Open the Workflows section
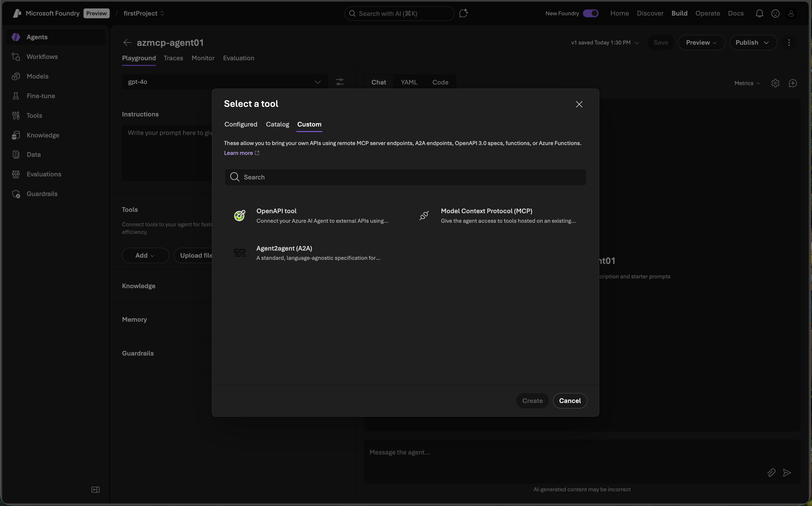 click(x=42, y=56)
